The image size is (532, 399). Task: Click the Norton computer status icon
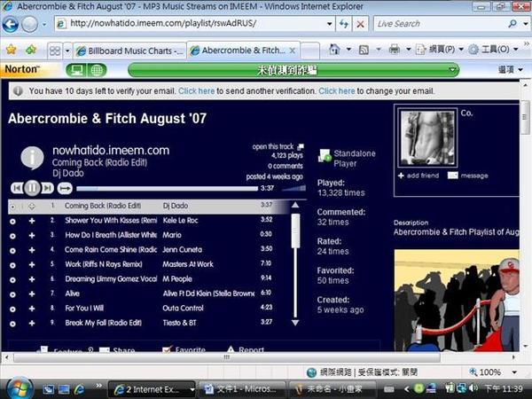point(76,70)
